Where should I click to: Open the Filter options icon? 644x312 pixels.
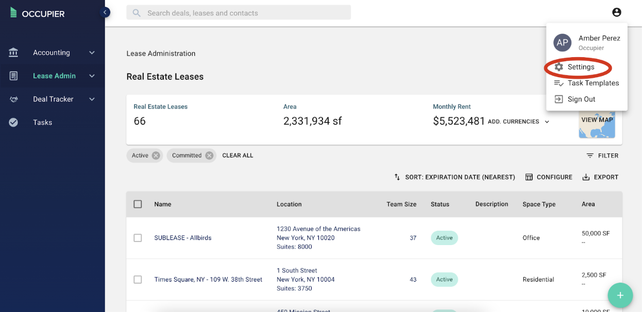click(590, 155)
